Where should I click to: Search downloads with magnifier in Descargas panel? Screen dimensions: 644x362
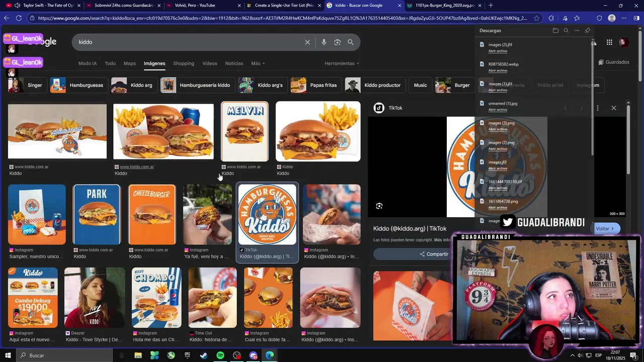click(x=566, y=31)
